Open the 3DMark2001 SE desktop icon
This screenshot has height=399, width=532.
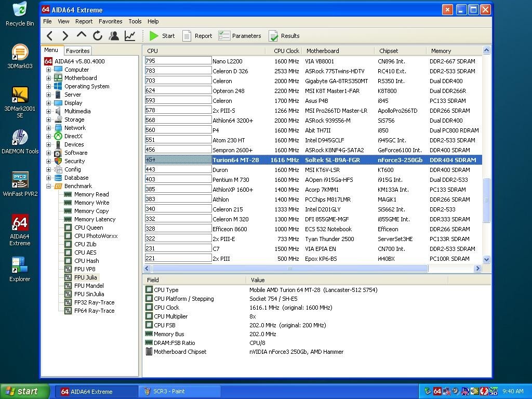20,102
